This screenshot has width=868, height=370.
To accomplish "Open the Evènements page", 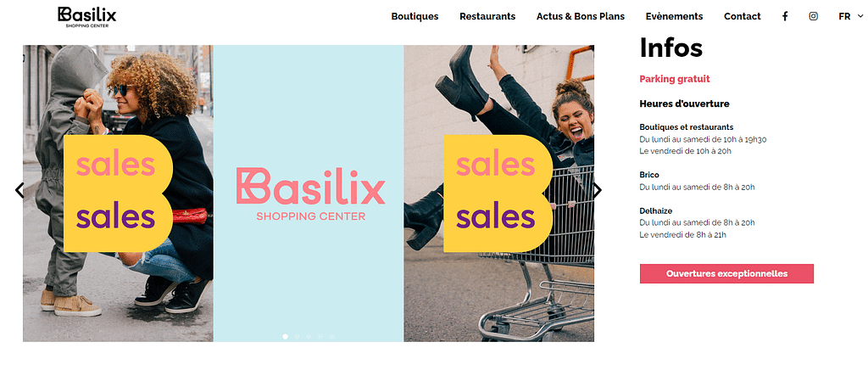I will (674, 17).
